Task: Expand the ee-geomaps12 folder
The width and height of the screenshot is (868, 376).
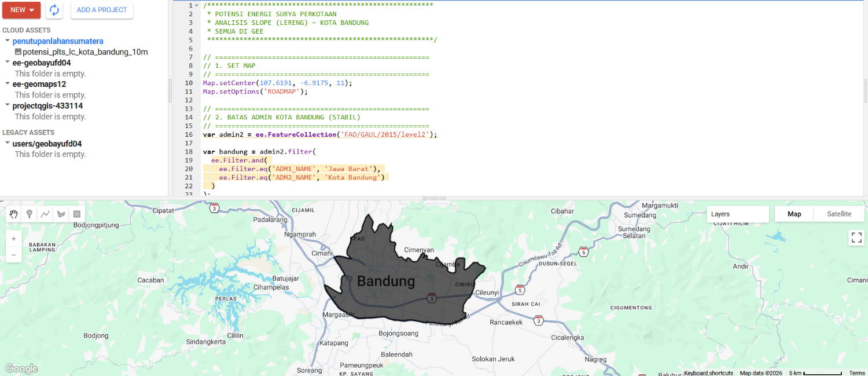Action: [x=6, y=84]
